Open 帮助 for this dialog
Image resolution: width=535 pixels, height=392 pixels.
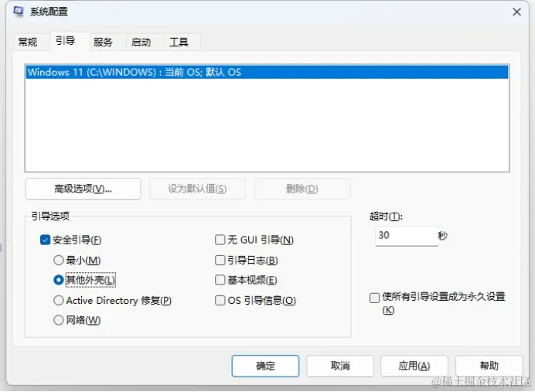489,366
